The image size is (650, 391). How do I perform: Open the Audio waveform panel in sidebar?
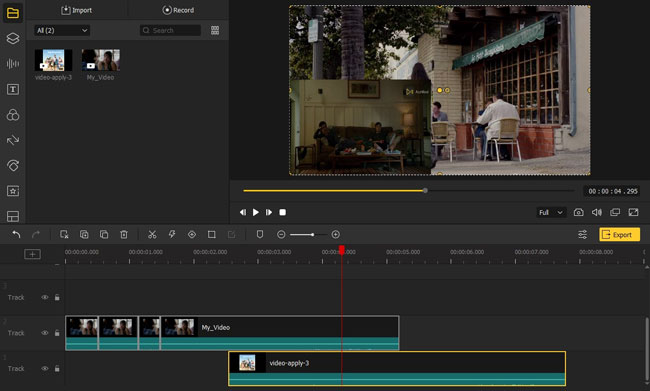[13, 64]
